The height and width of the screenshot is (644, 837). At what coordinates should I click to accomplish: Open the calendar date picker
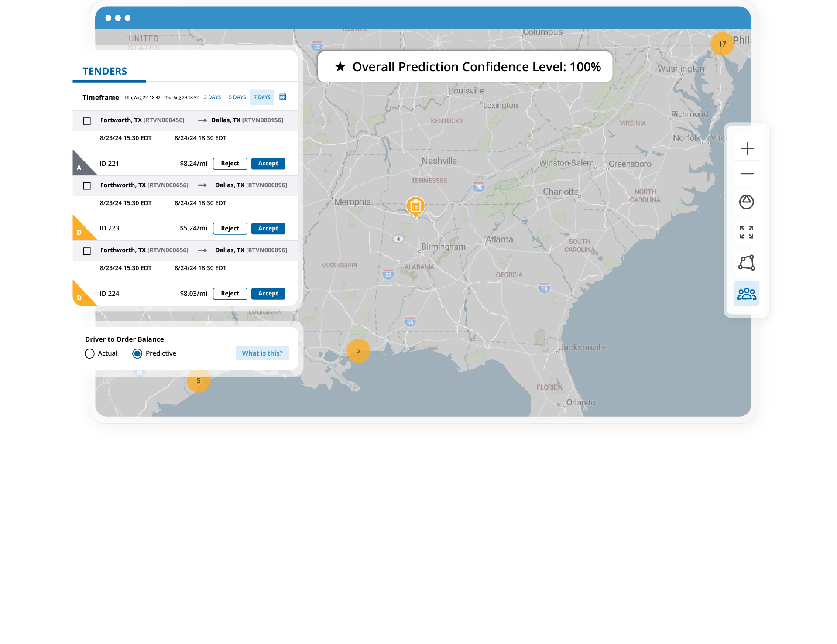[x=283, y=97]
